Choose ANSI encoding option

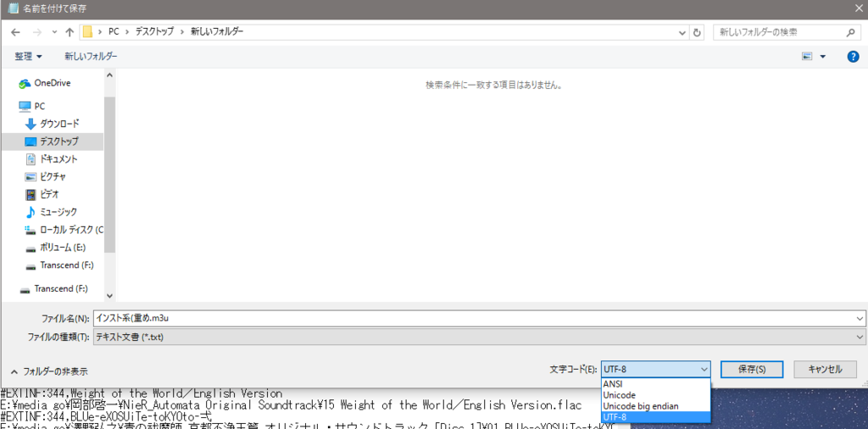pyautogui.click(x=655, y=384)
